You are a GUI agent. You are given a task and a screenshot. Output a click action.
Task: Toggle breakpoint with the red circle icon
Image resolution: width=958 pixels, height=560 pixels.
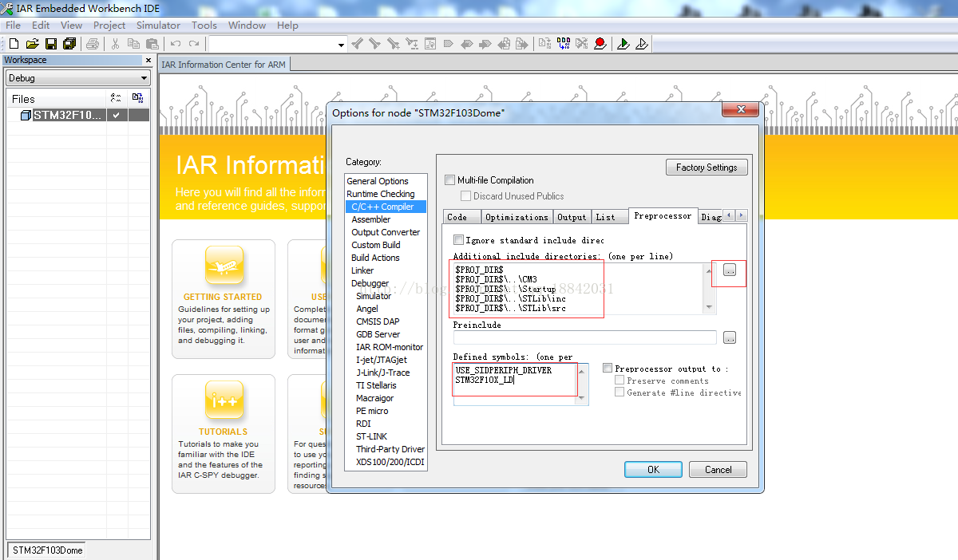point(600,44)
